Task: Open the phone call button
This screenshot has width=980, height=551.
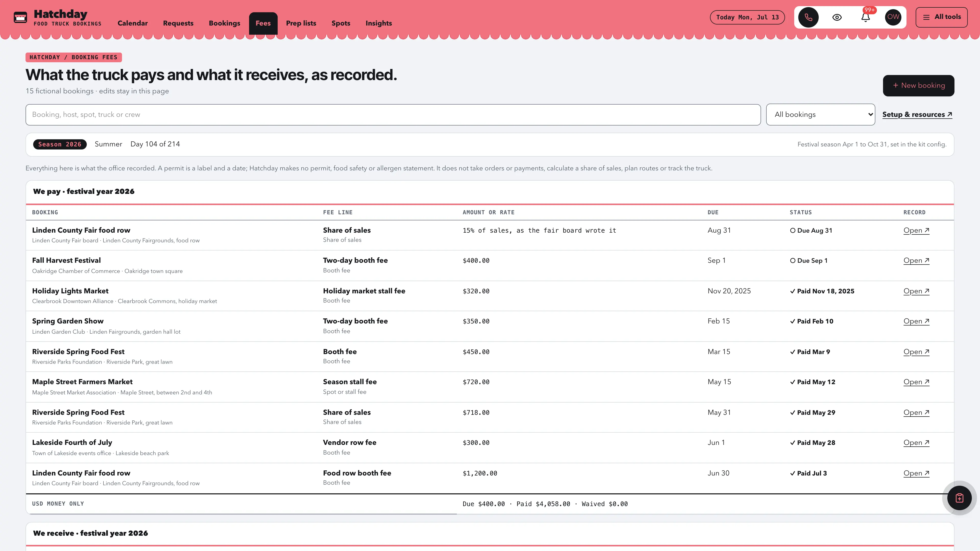Action: [x=808, y=17]
